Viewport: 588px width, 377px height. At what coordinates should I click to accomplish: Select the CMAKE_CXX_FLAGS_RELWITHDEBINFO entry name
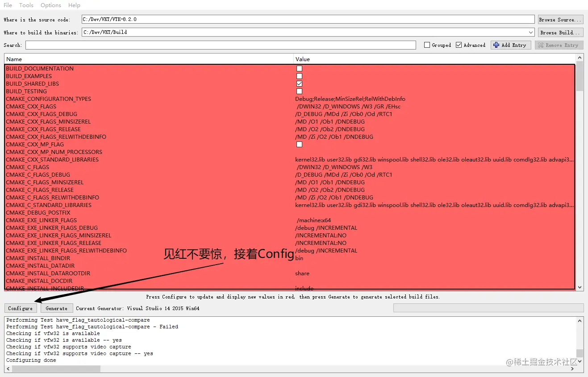point(56,137)
